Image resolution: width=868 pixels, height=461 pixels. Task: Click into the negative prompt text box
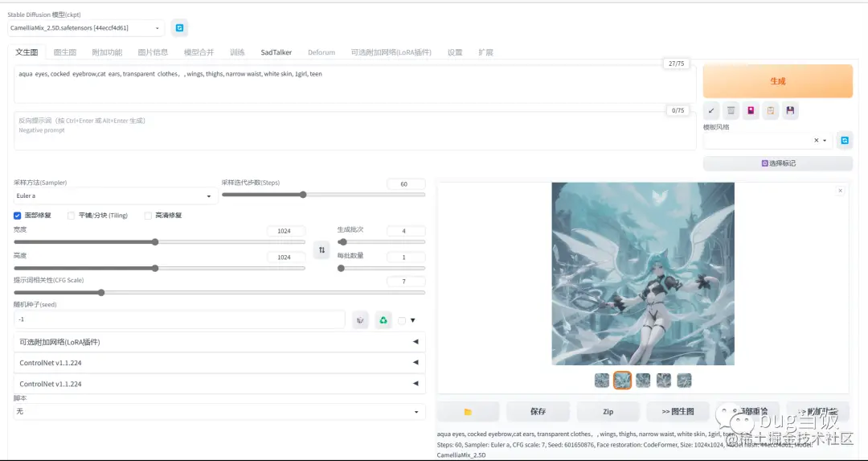[x=355, y=131]
